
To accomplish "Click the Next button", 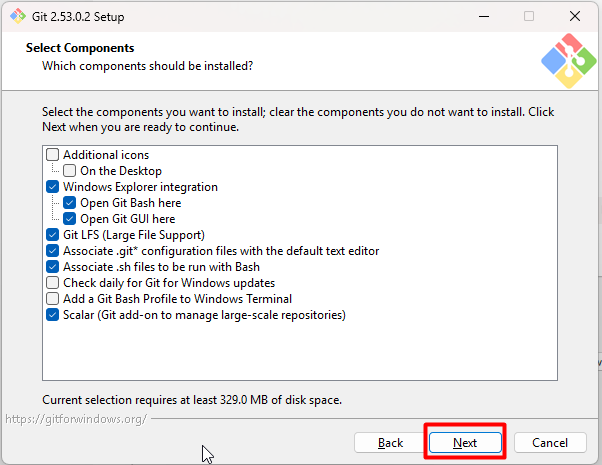I will [465, 443].
